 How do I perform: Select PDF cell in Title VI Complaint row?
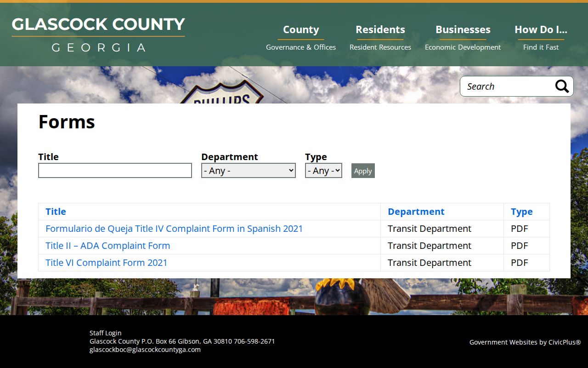[526, 263]
